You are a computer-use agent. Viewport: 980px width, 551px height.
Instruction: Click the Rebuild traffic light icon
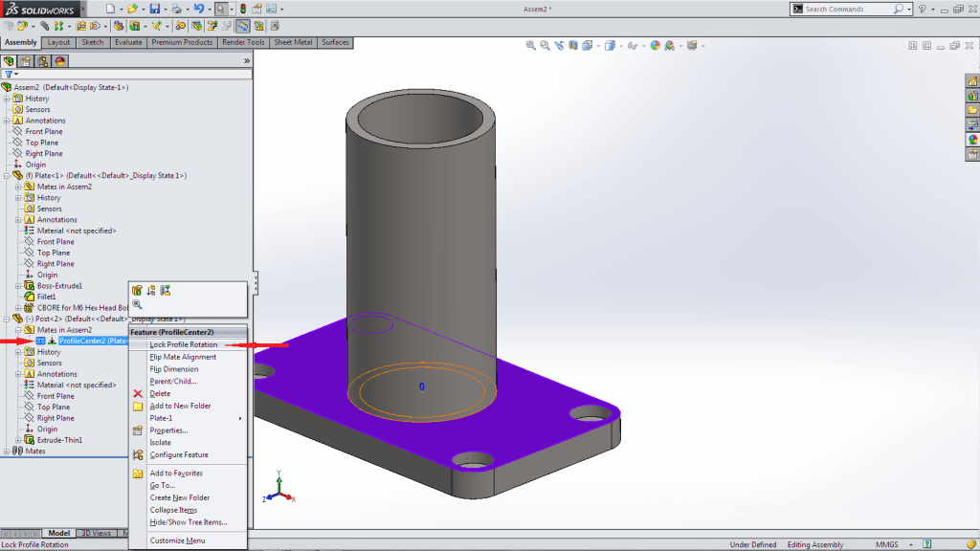(241, 9)
